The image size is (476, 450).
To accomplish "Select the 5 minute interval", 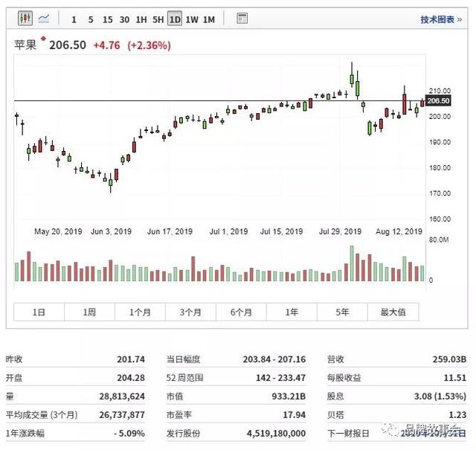I will (91, 20).
